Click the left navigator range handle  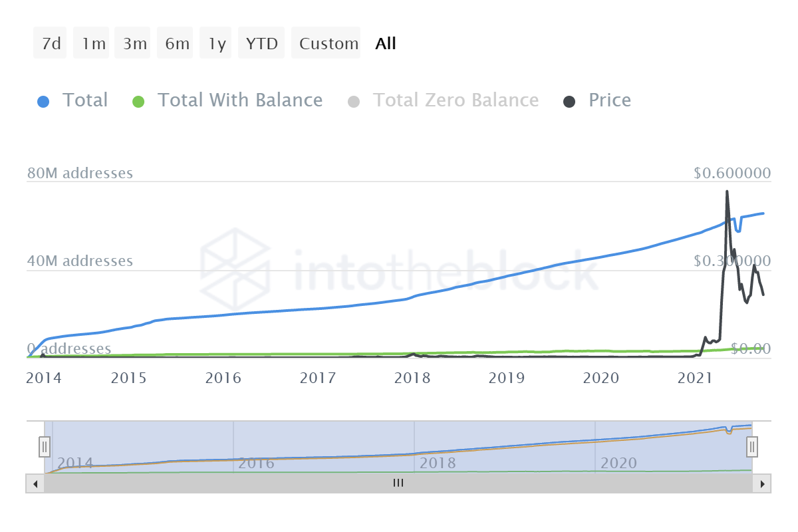pos(45,446)
